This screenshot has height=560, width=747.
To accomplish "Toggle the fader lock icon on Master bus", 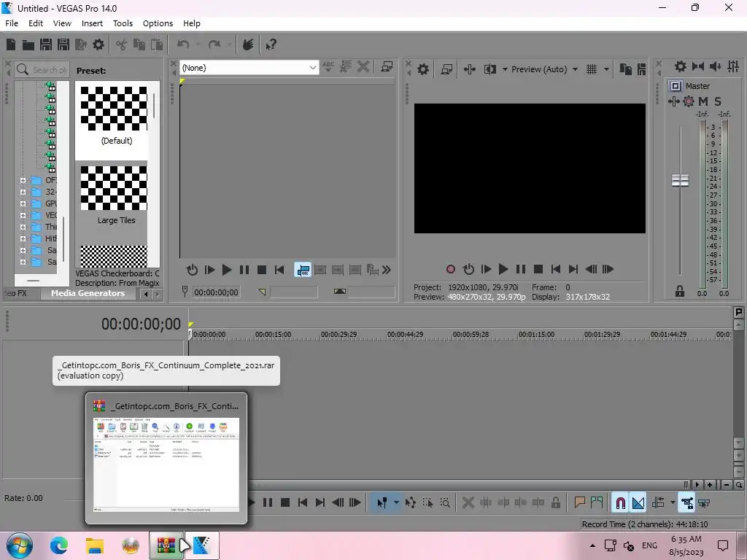I will pyautogui.click(x=680, y=292).
